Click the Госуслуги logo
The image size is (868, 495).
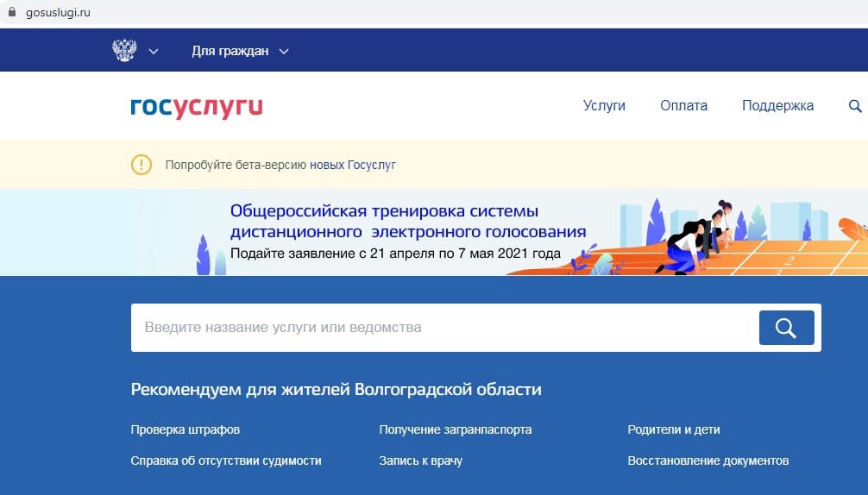(197, 107)
